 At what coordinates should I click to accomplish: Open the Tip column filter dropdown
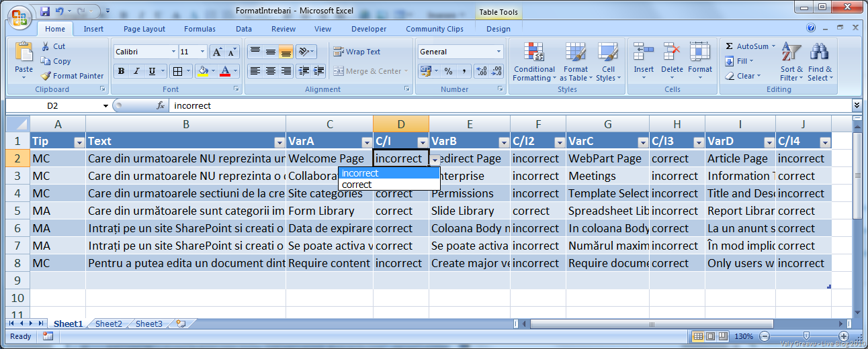coord(79,142)
